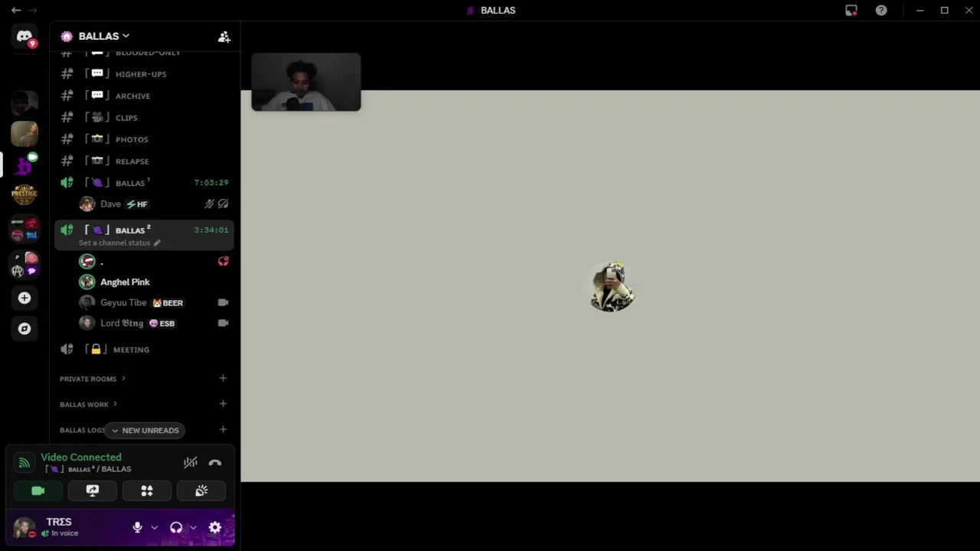Click the Video Connected status text
Viewport: 980px width, 551px height.
(x=81, y=457)
